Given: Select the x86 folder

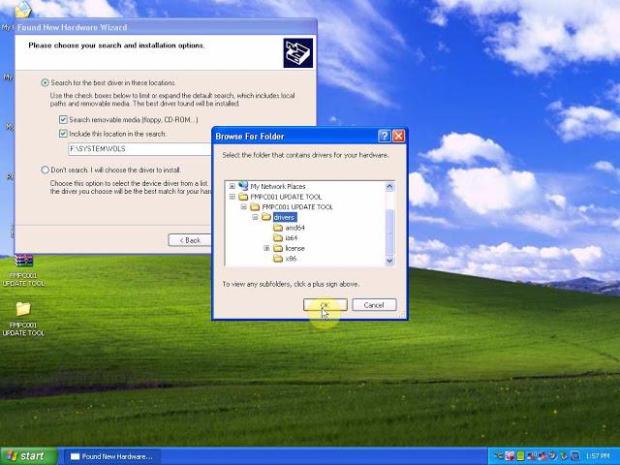Looking at the screenshot, I should 291,259.
